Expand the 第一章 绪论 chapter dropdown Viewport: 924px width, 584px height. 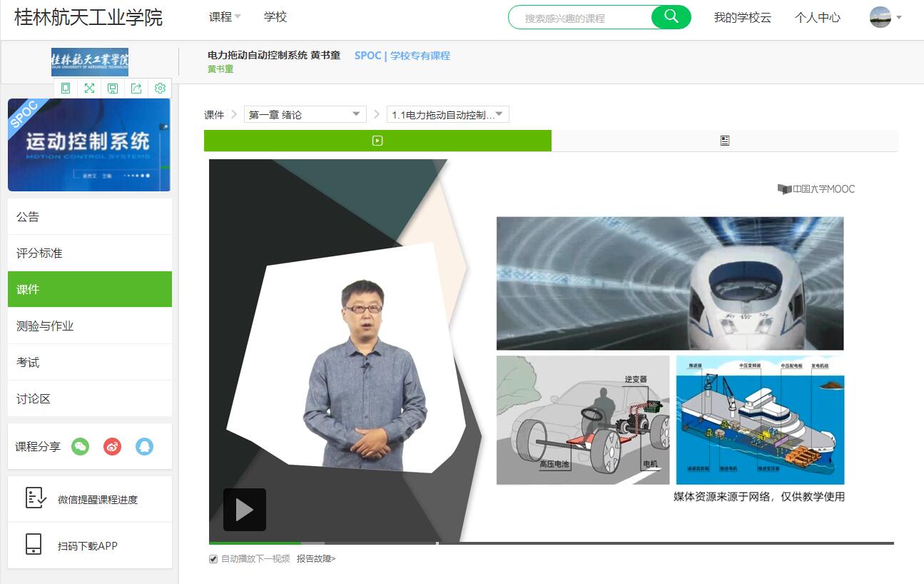305,115
